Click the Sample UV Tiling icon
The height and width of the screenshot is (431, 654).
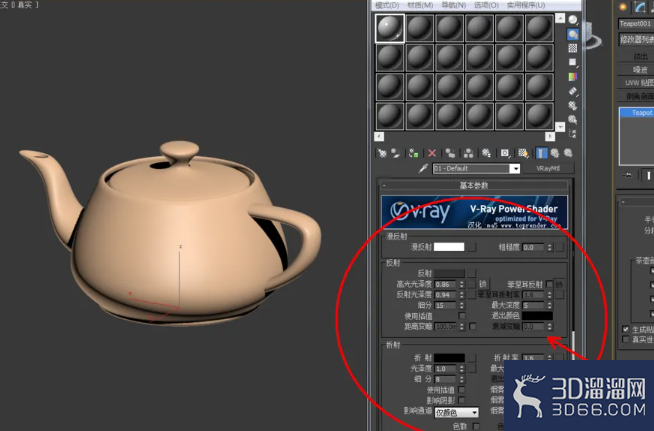coord(573,62)
